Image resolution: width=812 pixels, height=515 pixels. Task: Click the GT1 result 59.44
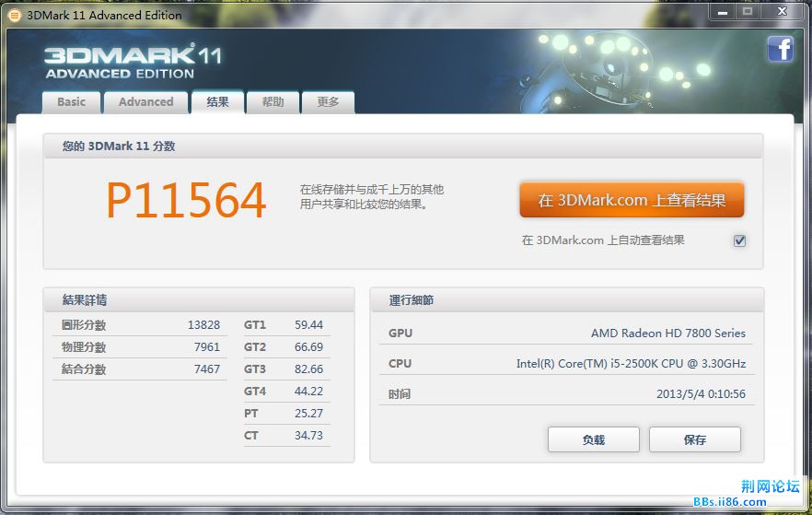pos(308,325)
